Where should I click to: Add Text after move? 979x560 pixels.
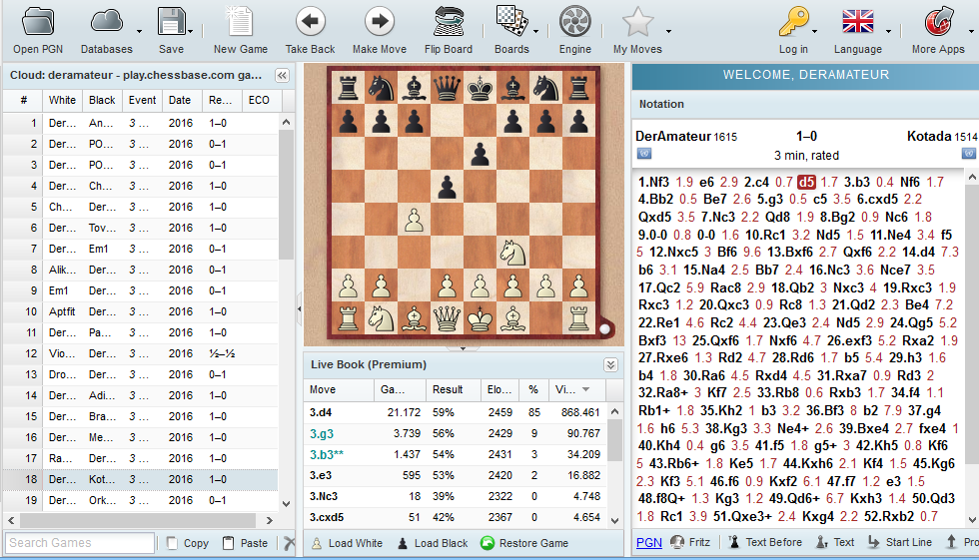click(x=835, y=543)
